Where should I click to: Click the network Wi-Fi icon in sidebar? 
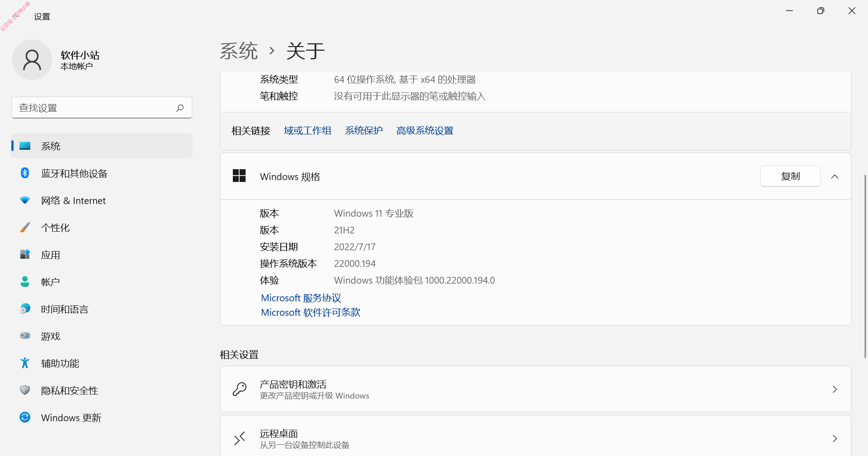[25, 200]
